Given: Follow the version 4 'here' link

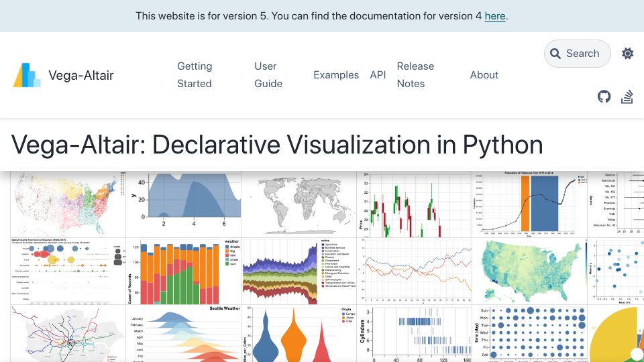Looking at the screenshot, I should pos(495,16).
